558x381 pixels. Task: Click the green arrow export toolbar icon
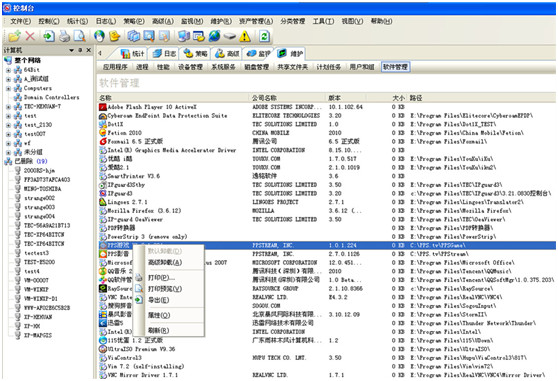click(49, 36)
